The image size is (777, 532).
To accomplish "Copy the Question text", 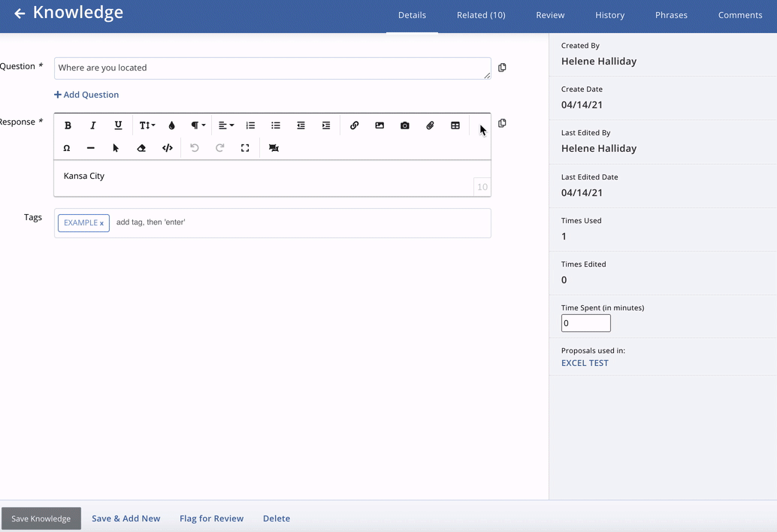I will [x=502, y=68].
